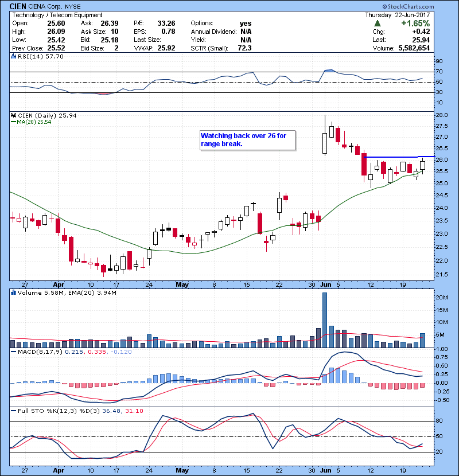Click the CIEN ticker symbol in the header
459x476 pixels.
(x=18, y=6)
